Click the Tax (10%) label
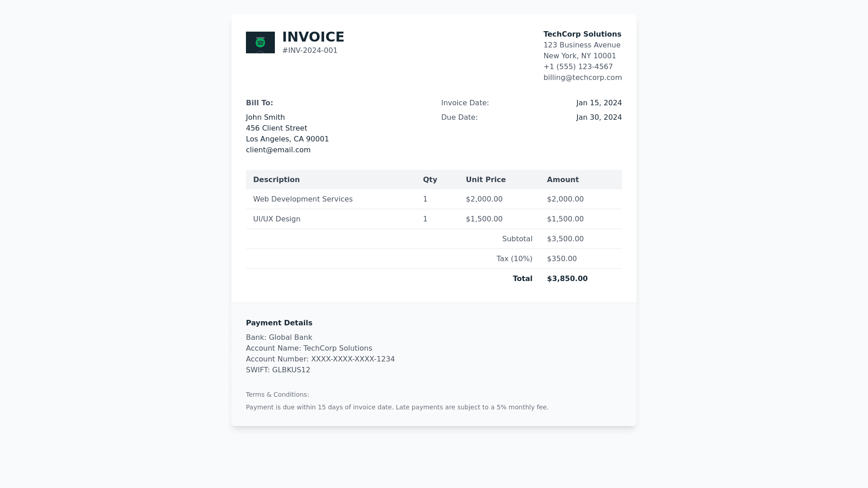Image resolution: width=868 pixels, height=488 pixels. coord(514,259)
